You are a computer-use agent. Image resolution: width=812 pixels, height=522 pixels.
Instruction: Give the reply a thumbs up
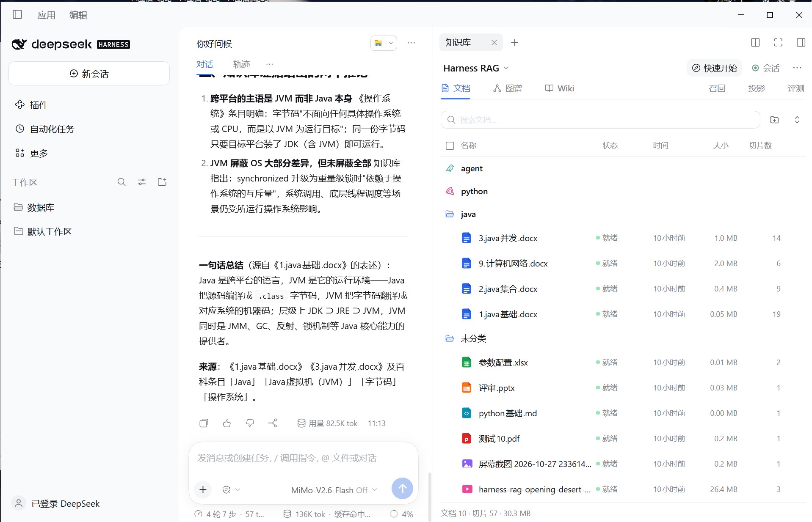click(x=227, y=423)
